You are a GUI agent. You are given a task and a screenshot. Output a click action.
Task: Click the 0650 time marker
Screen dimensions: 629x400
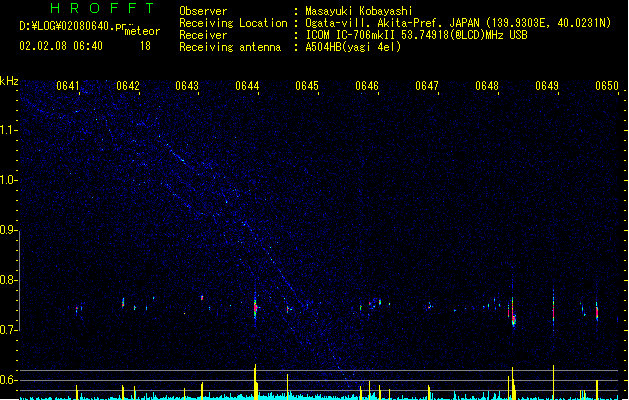pyautogui.click(x=607, y=86)
